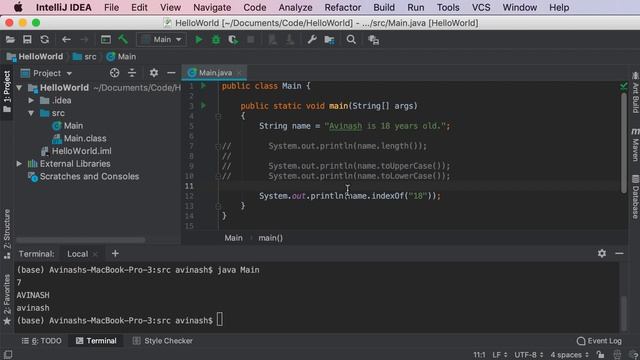Add a new terminal session with plus
Screen dimensions: 640x360
[x=115, y=253]
